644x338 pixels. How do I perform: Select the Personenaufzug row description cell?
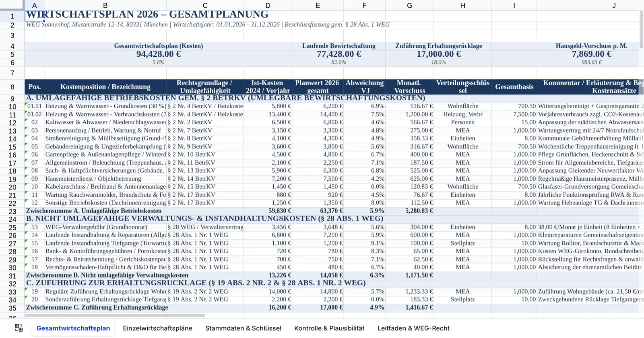click(x=105, y=130)
